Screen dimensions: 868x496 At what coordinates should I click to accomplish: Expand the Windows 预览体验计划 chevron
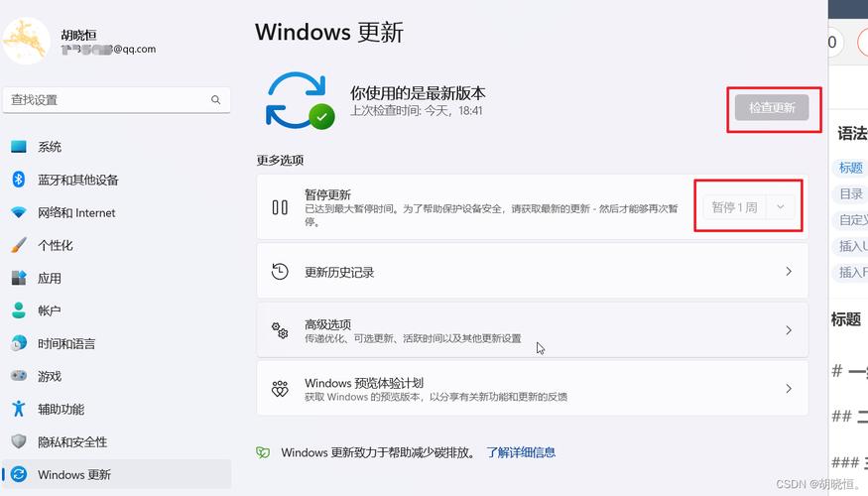click(x=789, y=389)
